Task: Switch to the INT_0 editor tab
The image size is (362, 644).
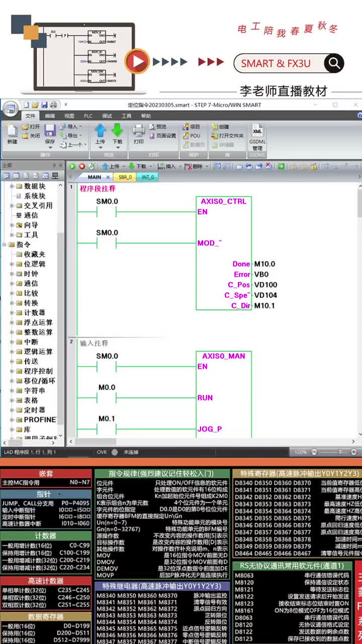Action: (x=148, y=177)
